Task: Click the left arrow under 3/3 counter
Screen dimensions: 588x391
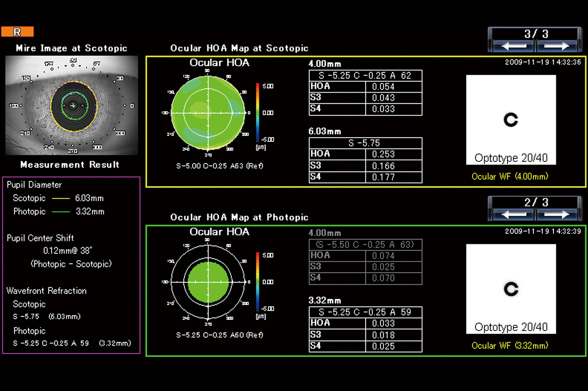Action: click(513, 46)
